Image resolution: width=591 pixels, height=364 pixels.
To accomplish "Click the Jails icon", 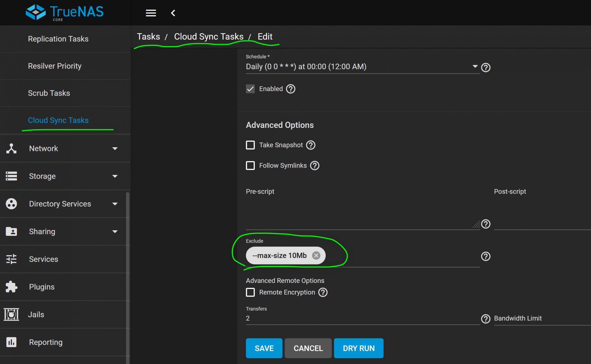I will [11, 315].
